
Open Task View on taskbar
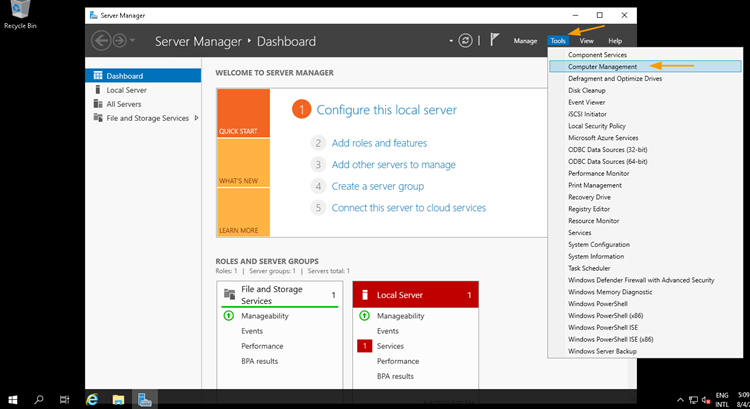[64, 399]
